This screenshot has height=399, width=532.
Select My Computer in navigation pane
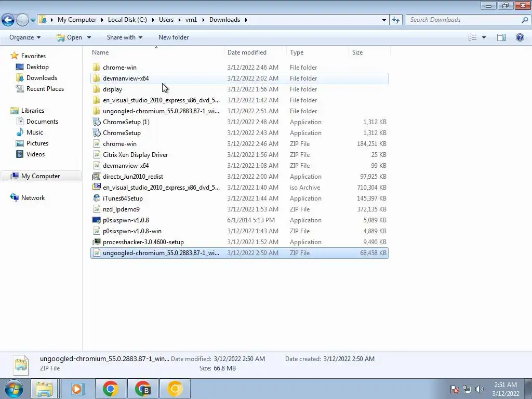[41, 176]
